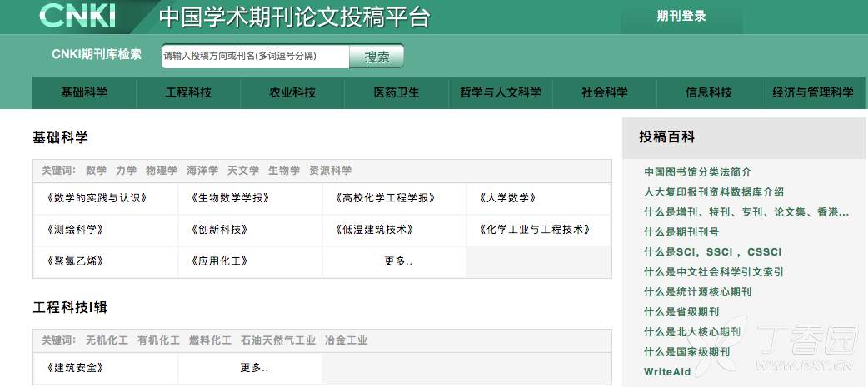
Task: Open 什么是国家级期刊 article
Action: tap(686, 351)
